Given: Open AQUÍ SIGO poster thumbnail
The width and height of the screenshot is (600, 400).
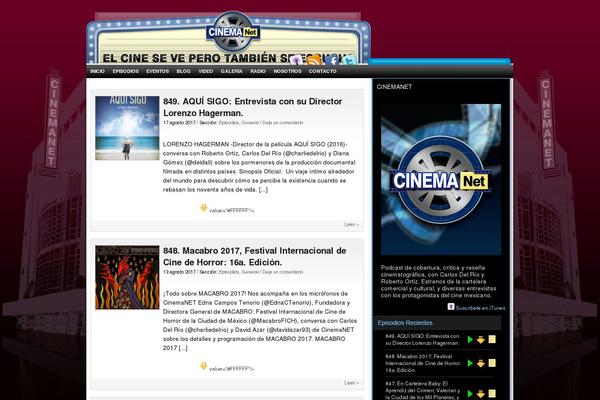Looking at the screenshot, I should (x=127, y=128).
